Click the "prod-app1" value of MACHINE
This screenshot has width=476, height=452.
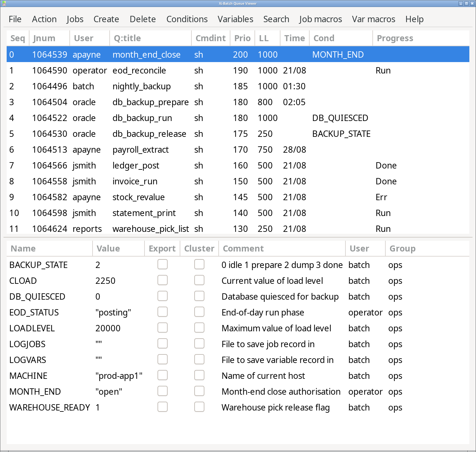point(119,376)
